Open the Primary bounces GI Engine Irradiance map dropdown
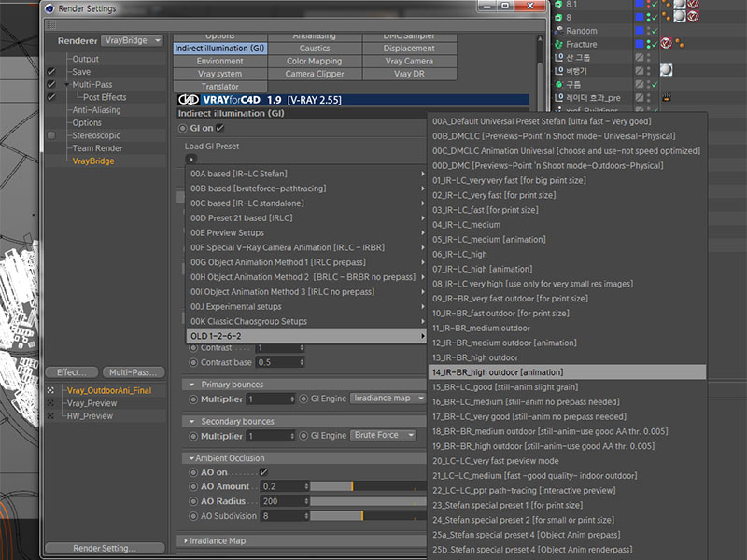 click(x=388, y=399)
